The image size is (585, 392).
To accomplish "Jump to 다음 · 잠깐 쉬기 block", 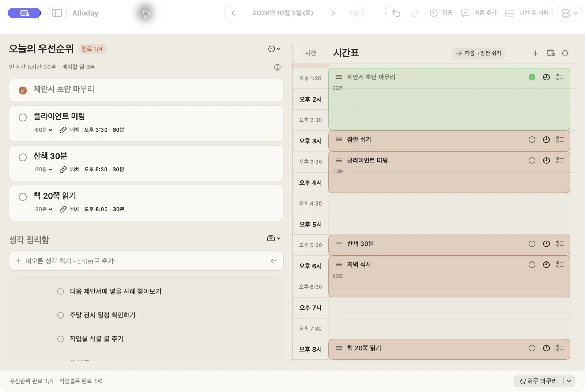I will click(479, 53).
